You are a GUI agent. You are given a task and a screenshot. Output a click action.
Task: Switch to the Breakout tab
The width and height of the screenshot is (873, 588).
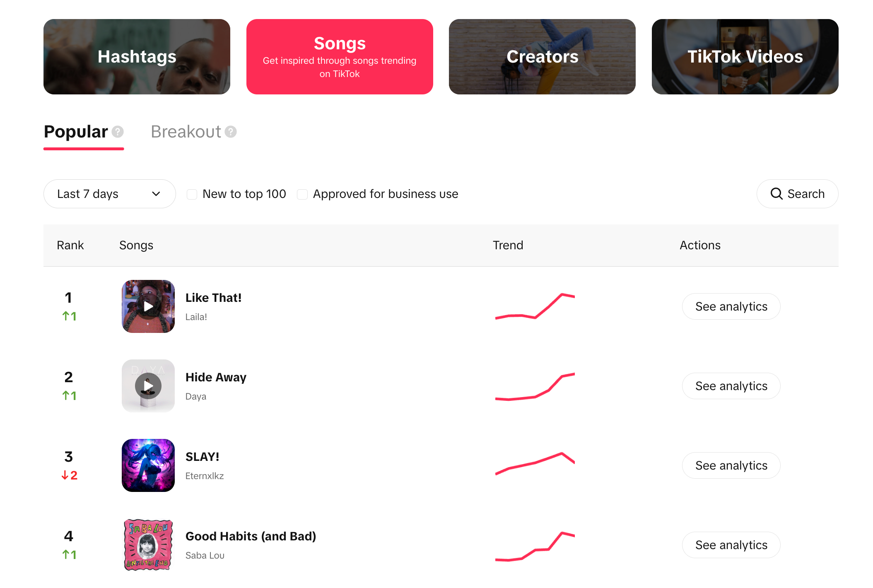pyautogui.click(x=185, y=130)
